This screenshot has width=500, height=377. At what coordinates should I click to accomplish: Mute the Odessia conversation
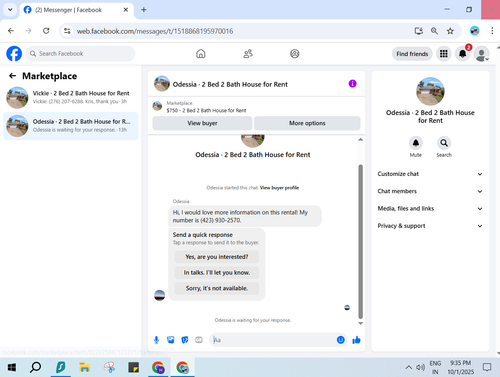(x=416, y=143)
